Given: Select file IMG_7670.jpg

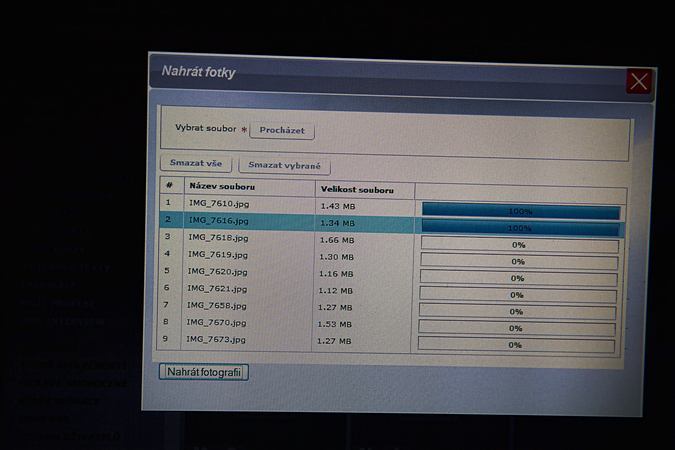Looking at the screenshot, I should [216, 323].
